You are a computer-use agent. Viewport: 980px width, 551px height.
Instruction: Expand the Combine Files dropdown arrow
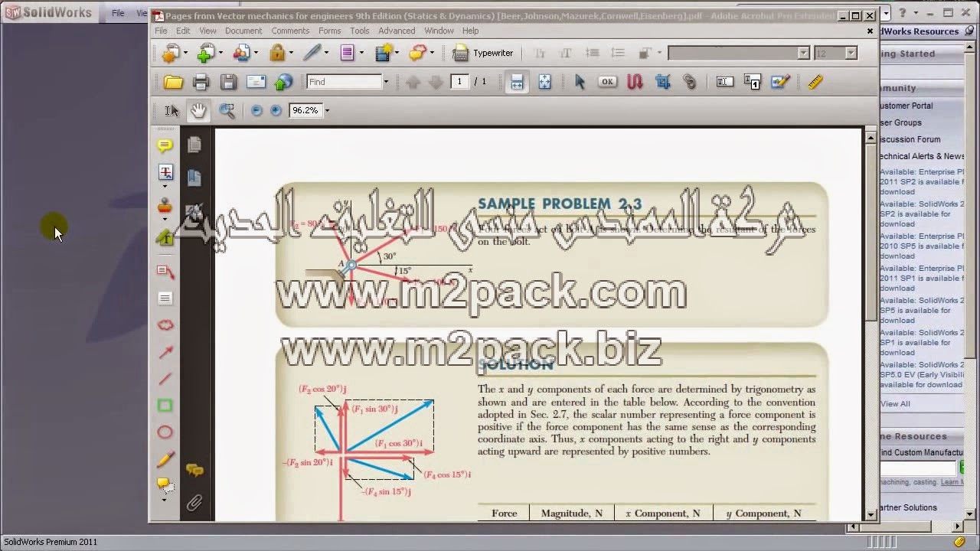220,53
